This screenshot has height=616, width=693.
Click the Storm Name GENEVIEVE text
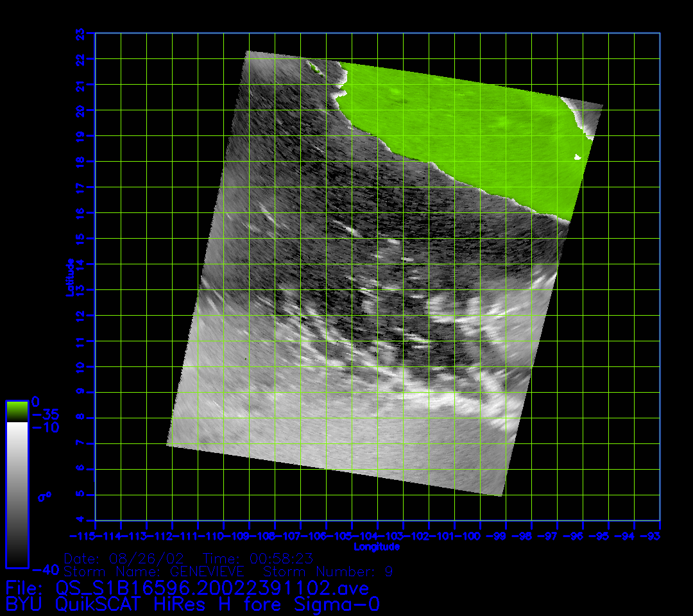[154, 571]
